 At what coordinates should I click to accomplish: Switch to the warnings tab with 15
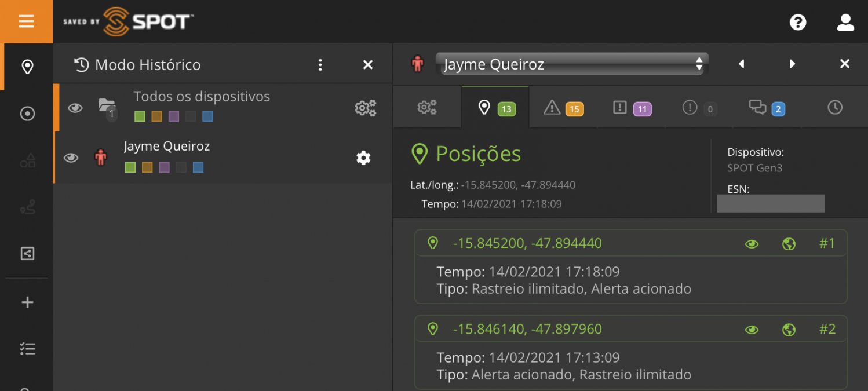563,108
